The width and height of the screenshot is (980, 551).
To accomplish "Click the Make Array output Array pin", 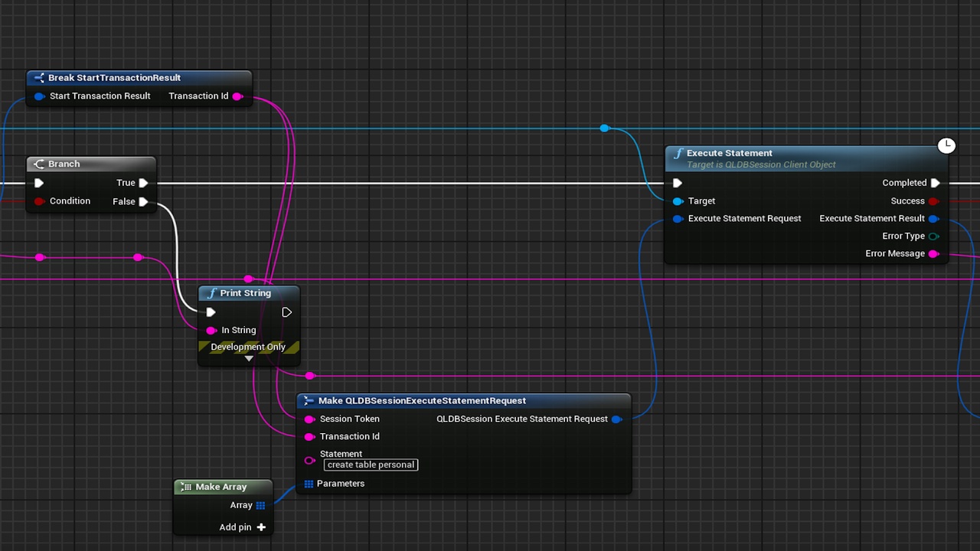I will (261, 506).
